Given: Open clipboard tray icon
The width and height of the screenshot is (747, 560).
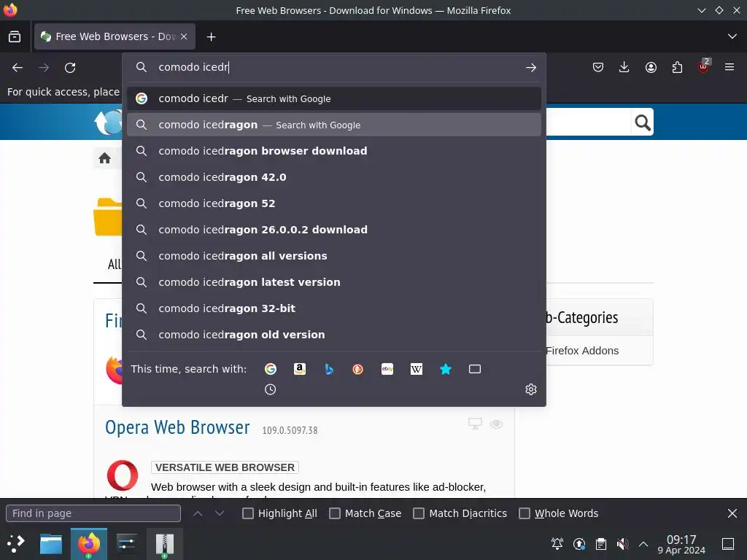Looking at the screenshot, I should coord(601,544).
